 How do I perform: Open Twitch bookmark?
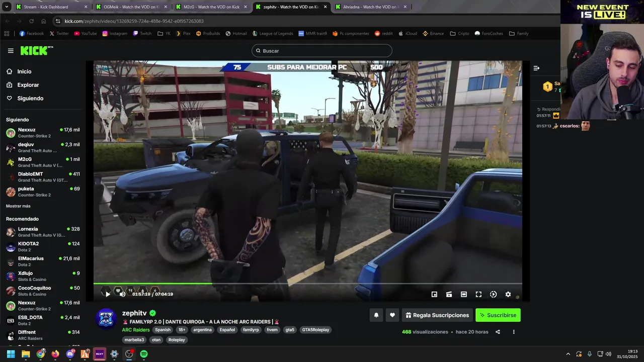point(142,34)
